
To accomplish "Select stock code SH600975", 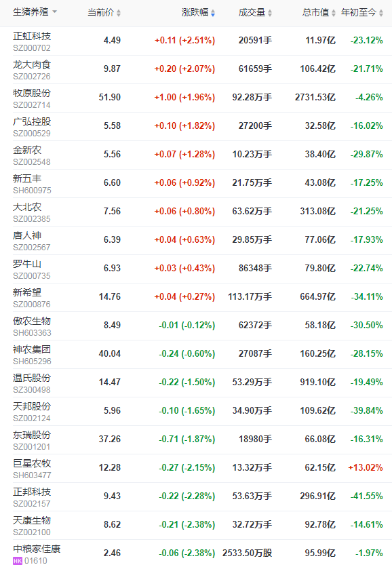I will pos(32,191).
